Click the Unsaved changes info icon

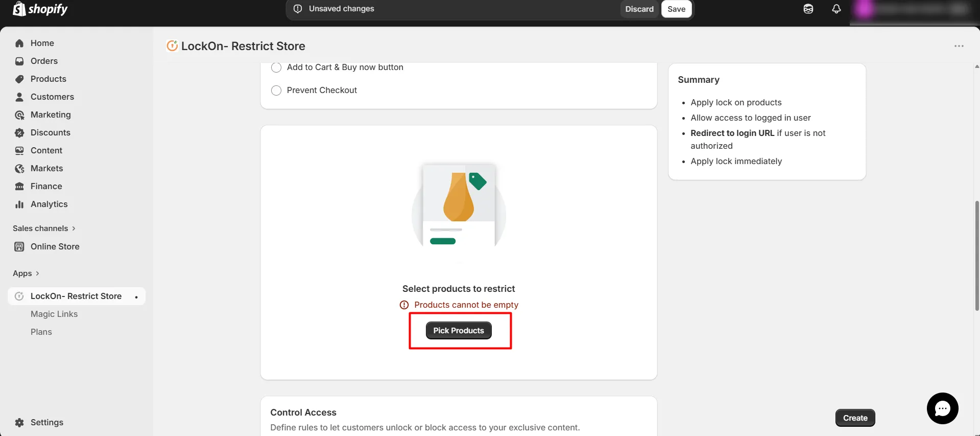pos(298,9)
